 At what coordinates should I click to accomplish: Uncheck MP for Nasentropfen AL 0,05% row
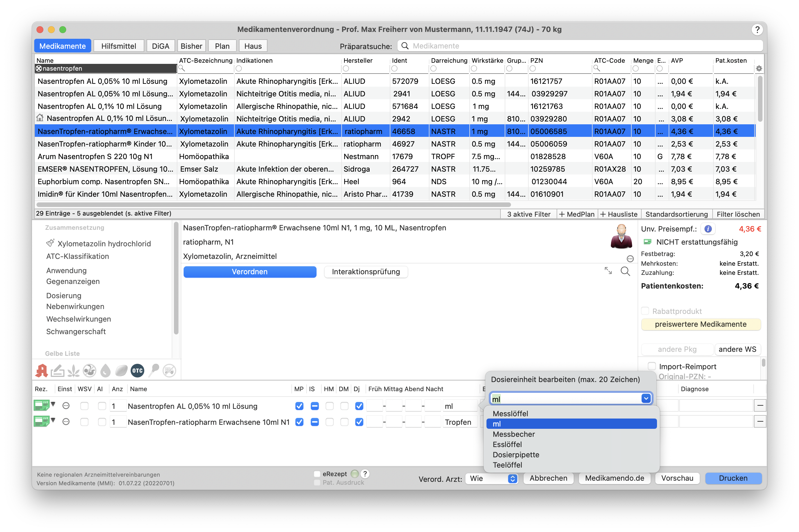(299, 406)
